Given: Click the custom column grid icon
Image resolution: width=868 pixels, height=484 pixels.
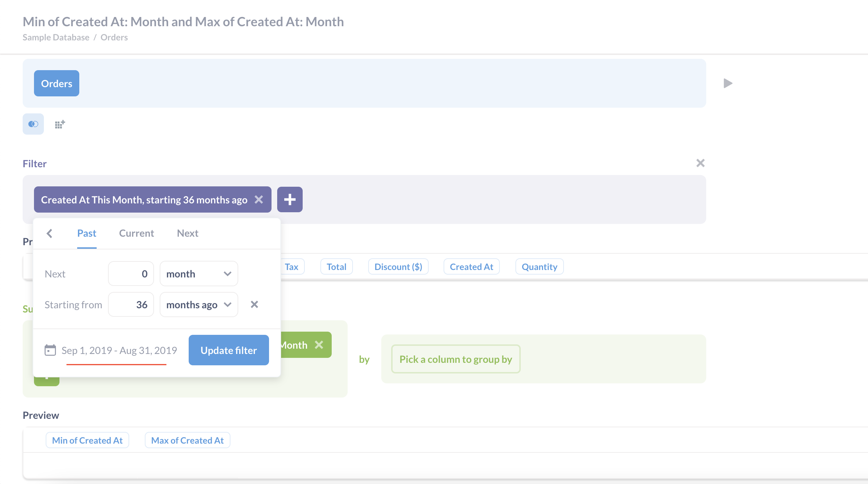Looking at the screenshot, I should [60, 124].
